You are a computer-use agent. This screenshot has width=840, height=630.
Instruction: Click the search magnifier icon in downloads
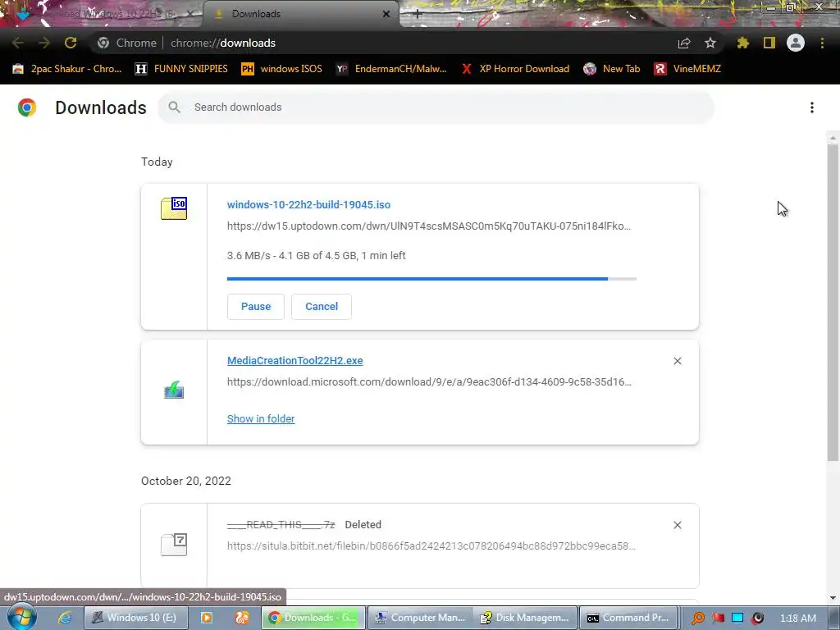tap(174, 107)
